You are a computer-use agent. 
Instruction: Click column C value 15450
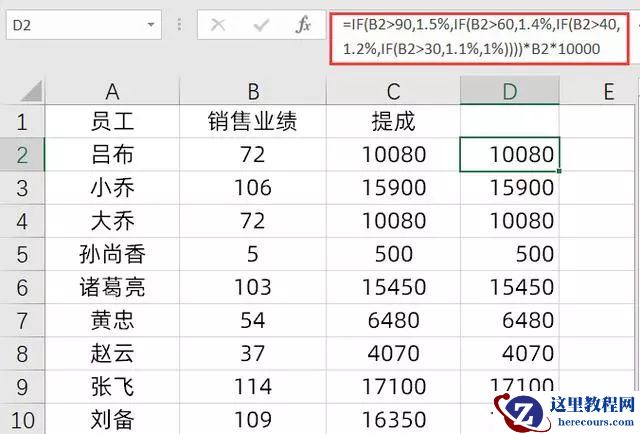pyautogui.click(x=393, y=287)
